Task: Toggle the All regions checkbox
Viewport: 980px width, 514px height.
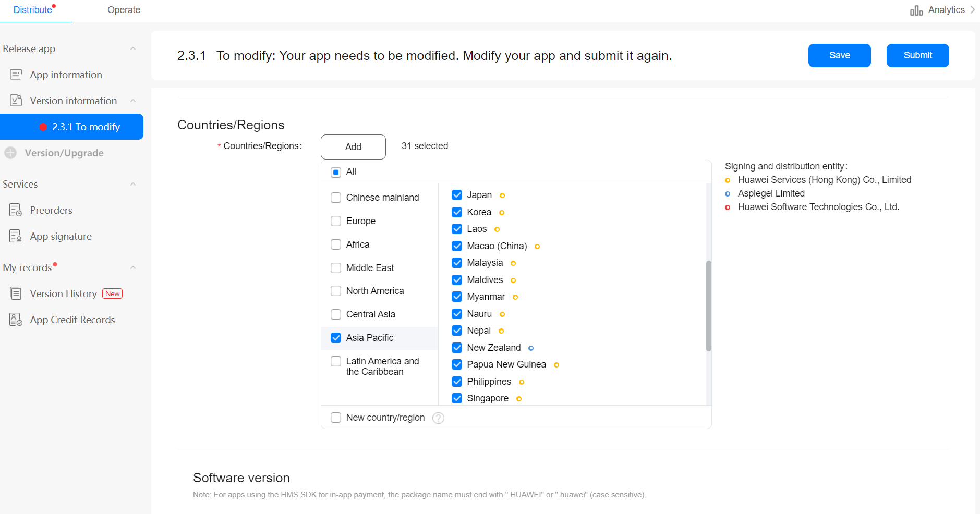Action: click(336, 172)
